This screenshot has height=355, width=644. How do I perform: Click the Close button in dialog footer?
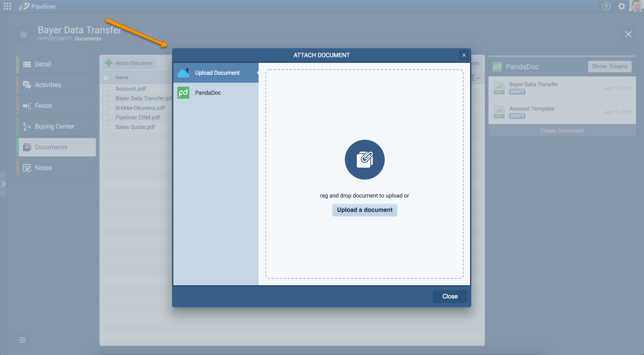point(450,296)
